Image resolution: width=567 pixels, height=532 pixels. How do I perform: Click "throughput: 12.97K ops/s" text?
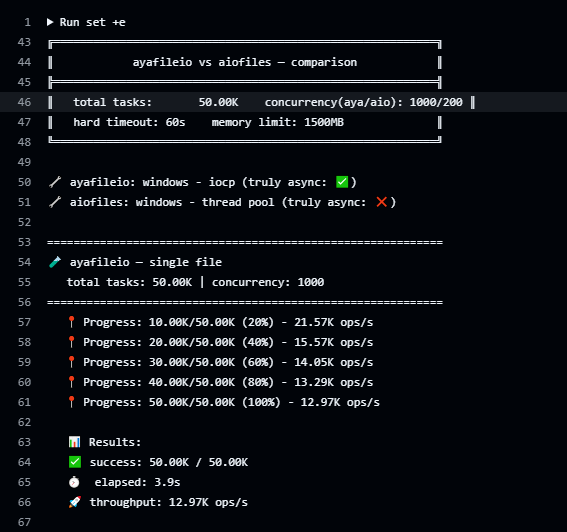coord(169,502)
